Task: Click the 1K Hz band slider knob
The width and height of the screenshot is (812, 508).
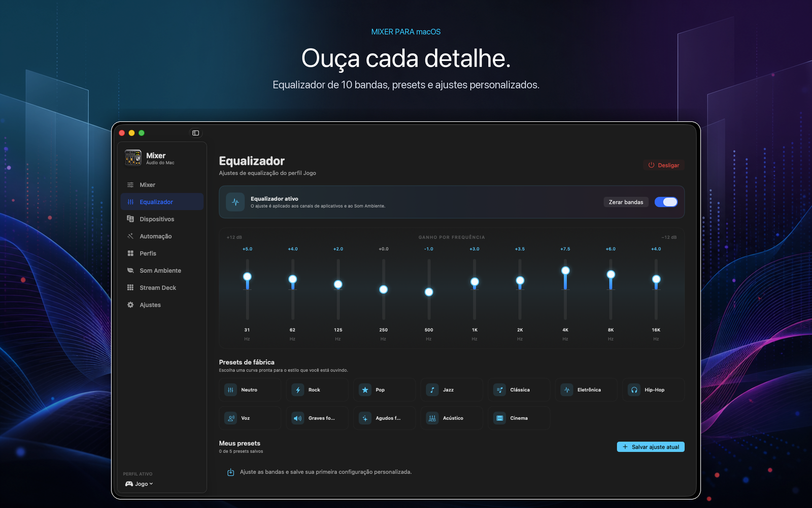Action: [x=475, y=282]
